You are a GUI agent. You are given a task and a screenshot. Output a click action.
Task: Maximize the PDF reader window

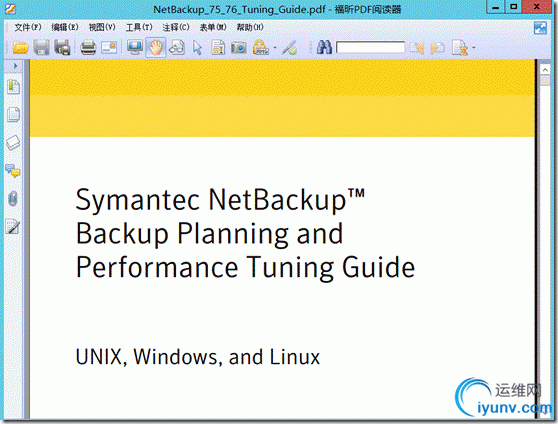tap(514, 7)
